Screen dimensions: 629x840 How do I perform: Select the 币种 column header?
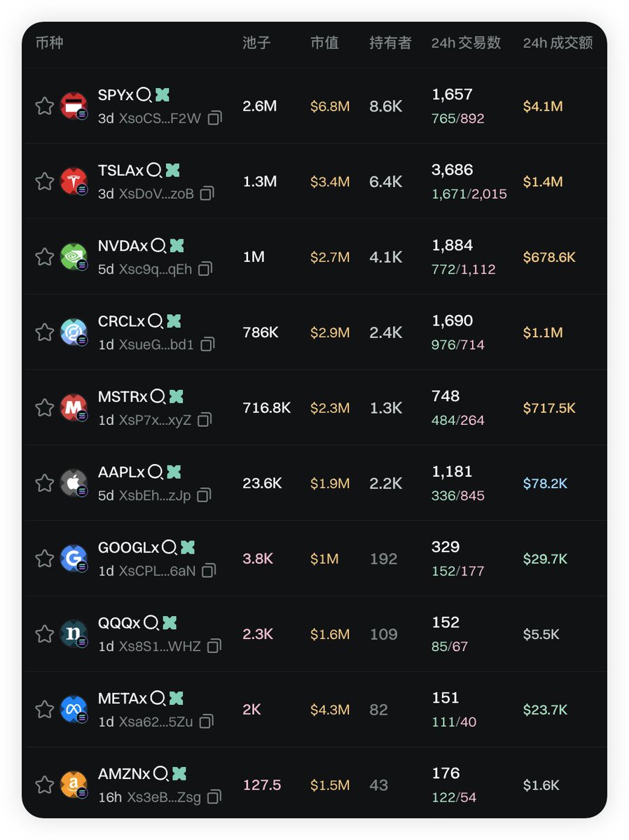(x=49, y=43)
